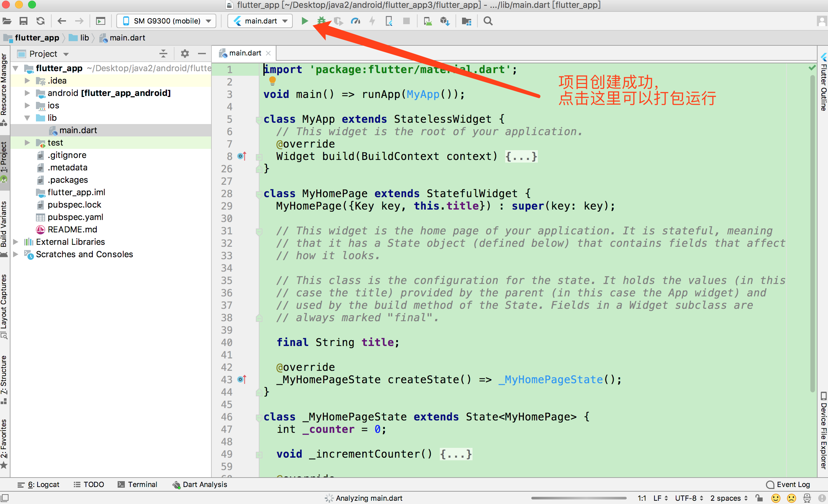The image size is (828, 504).
Task: Toggle the folded _incrementCounter body
Action: coord(456,454)
